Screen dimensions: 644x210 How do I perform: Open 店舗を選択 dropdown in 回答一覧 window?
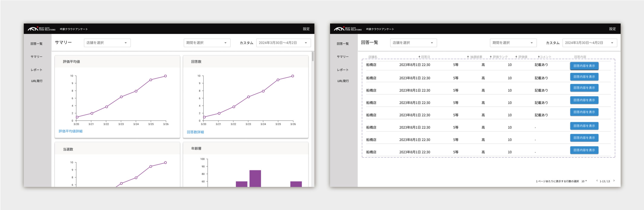click(414, 43)
